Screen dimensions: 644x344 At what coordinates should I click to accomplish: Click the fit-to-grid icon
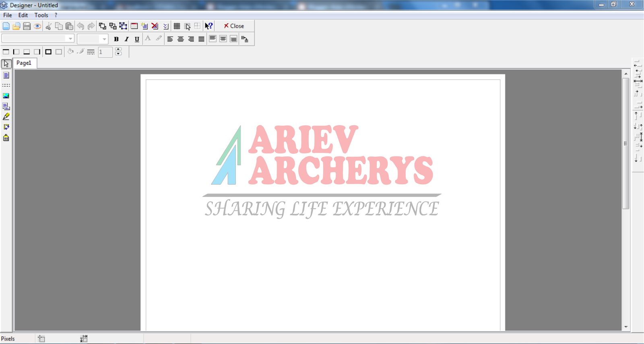[197, 26]
